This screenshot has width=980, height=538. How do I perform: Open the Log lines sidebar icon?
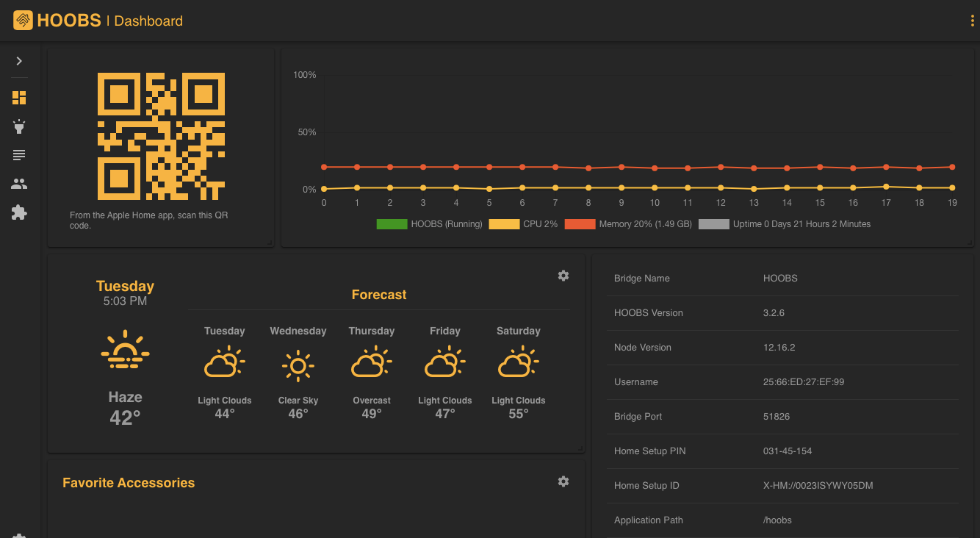pos(19,155)
